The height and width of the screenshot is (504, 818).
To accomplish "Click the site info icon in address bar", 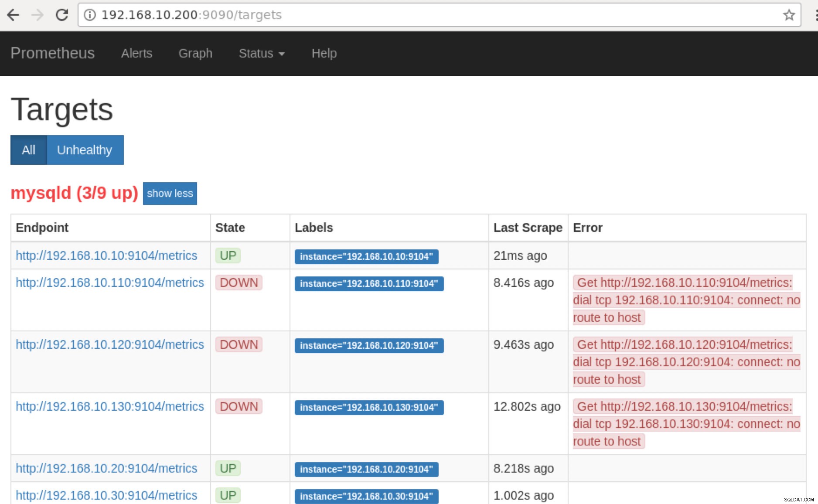I will pos(90,15).
